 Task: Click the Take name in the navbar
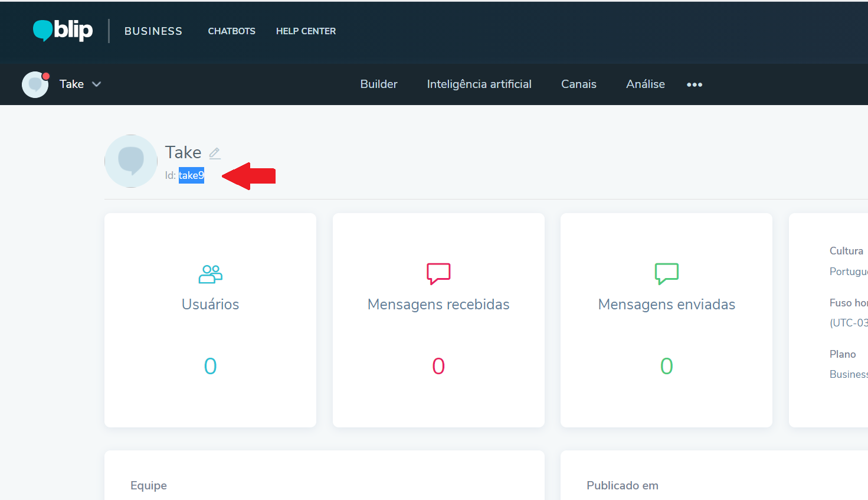click(x=71, y=84)
